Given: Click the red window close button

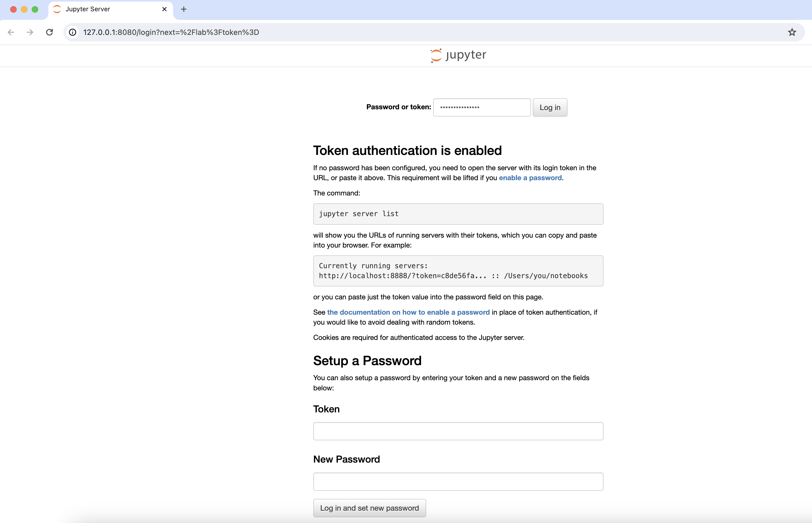Looking at the screenshot, I should click(x=14, y=9).
